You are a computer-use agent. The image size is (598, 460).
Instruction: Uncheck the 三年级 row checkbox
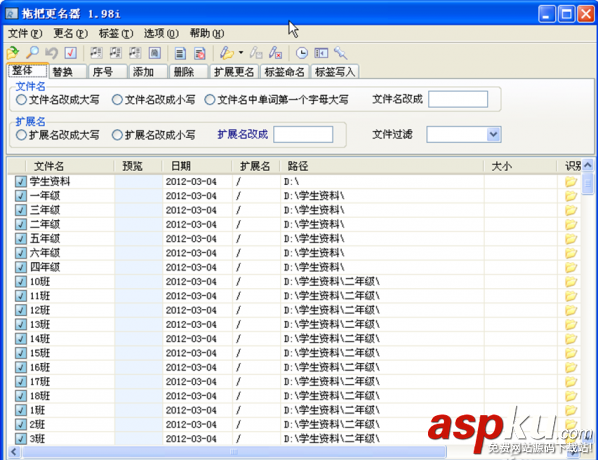point(21,210)
